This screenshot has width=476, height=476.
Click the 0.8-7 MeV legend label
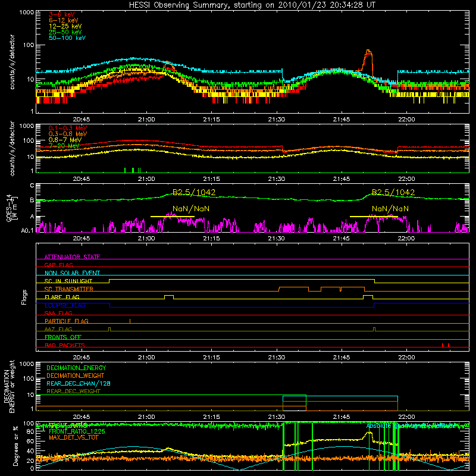click(65, 140)
